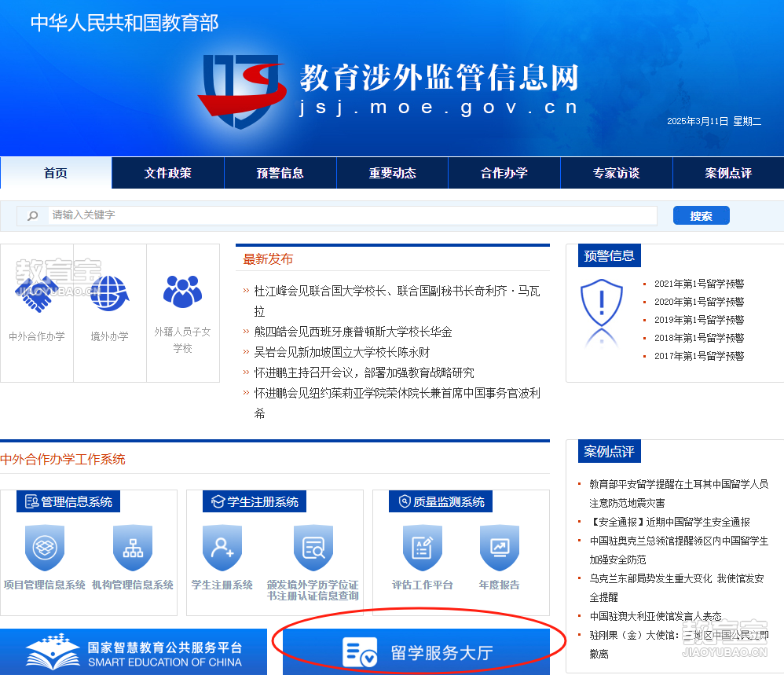The width and height of the screenshot is (784, 675).
Task: Click the site logo shield emblem
Action: point(242,91)
